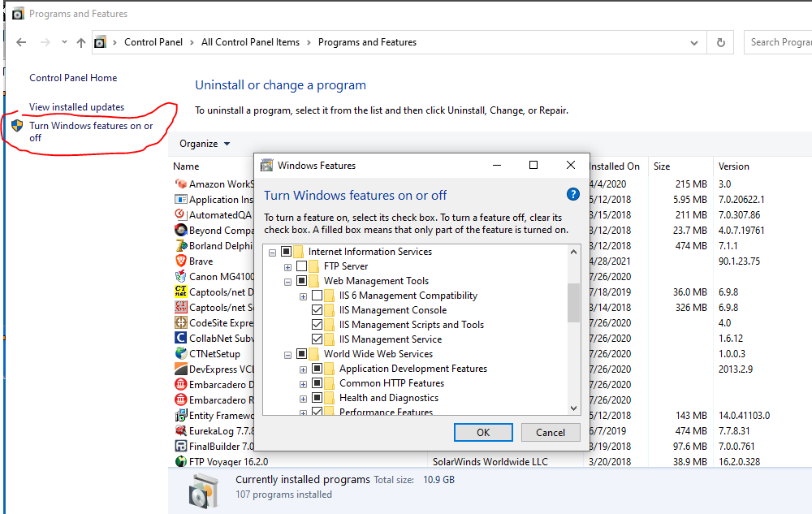Click the Borland Delphi program icon
Screen dimensions: 812x514
181,245
